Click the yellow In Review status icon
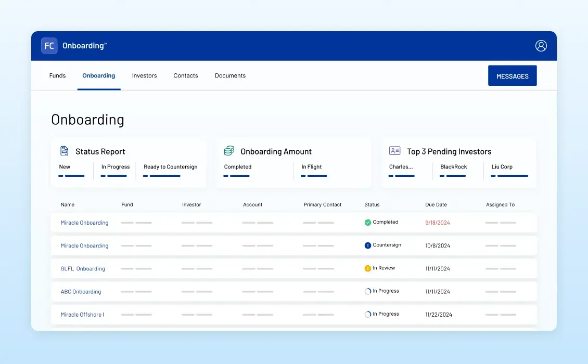The image size is (588, 364). [368, 268]
